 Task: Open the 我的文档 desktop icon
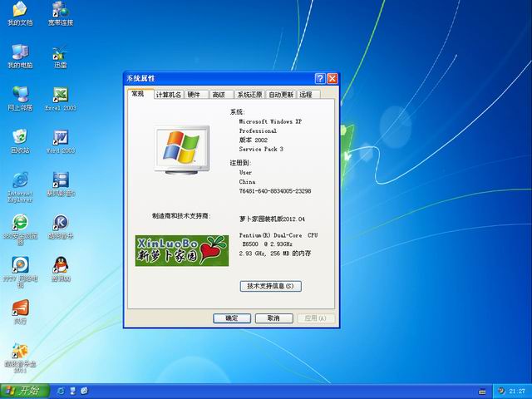(20, 13)
